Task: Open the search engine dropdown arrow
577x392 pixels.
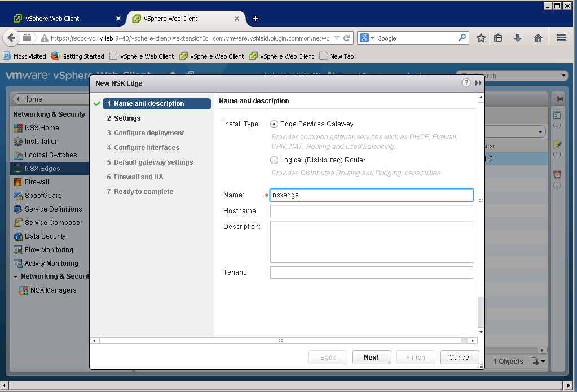Action: (x=372, y=38)
